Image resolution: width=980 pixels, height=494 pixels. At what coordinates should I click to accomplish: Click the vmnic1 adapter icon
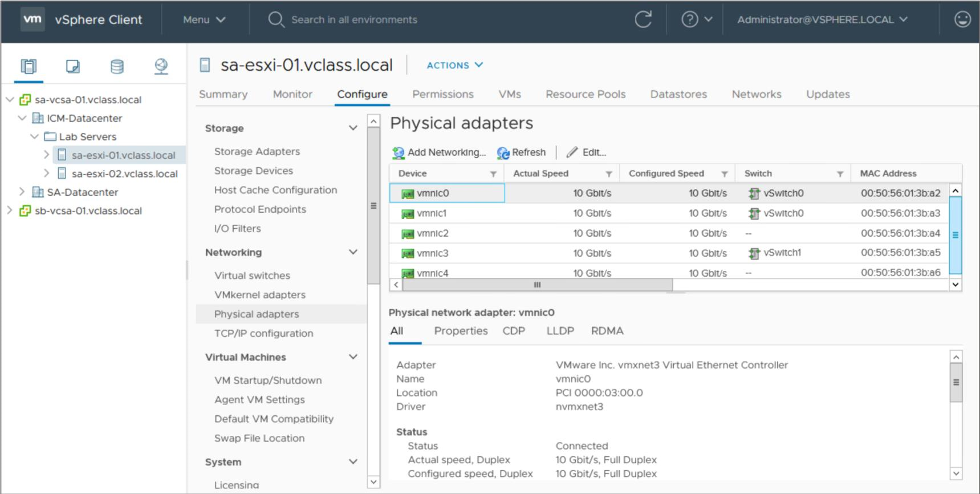tap(408, 214)
